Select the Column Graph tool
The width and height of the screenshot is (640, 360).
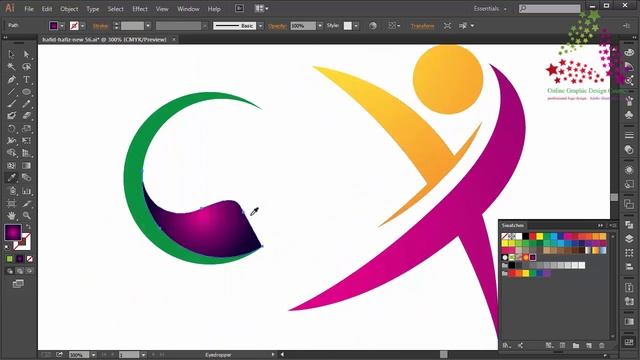tap(27, 191)
